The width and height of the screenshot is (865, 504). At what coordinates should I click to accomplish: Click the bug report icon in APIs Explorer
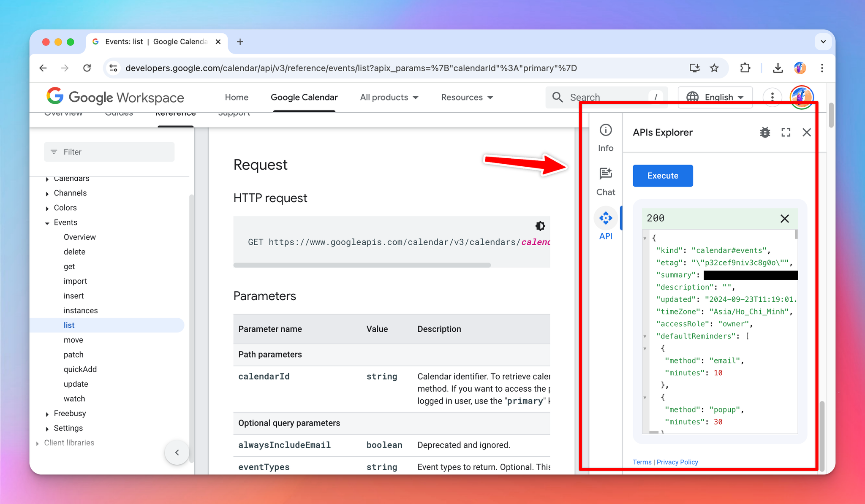click(765, 133)
